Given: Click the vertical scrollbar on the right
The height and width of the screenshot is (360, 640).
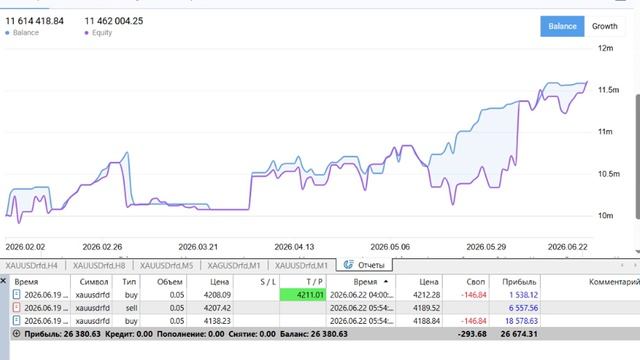Looking at the screenshot, I should 638,157.
